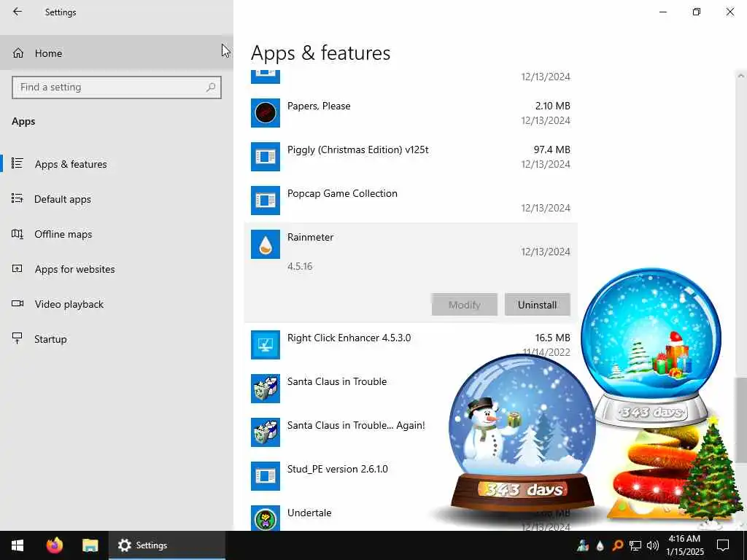Image resolution: width=747 pixels, height=560 pixels.
Task: Click the Home icon in sidebar
Action: point(18,52)
